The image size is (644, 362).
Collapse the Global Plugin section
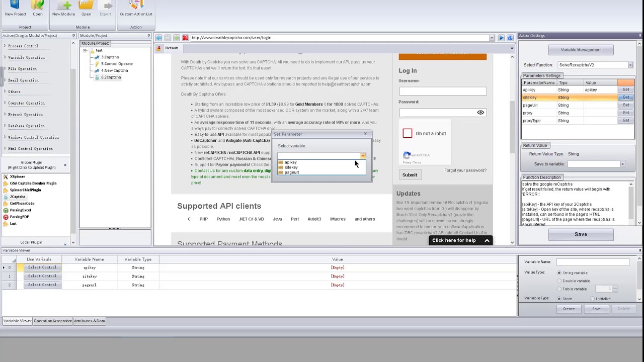[x=65, y=165]
